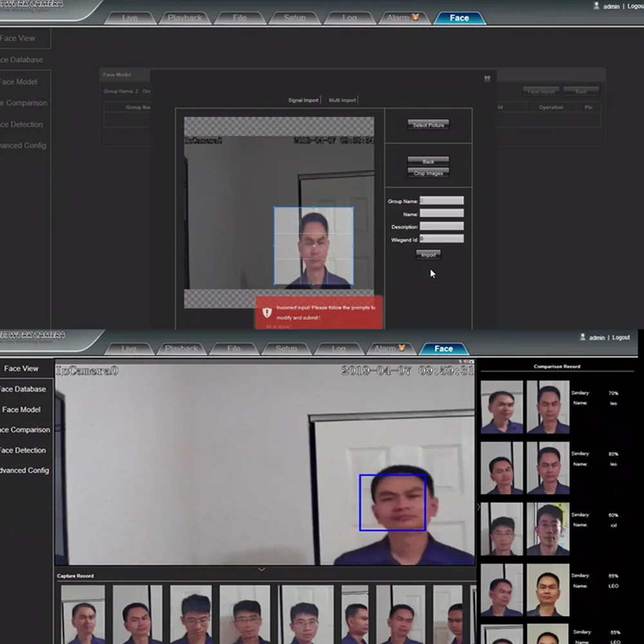The image size is (644, 644).
Task: Switch to the Signal Import tab
Action: click(x=303, y=100)
